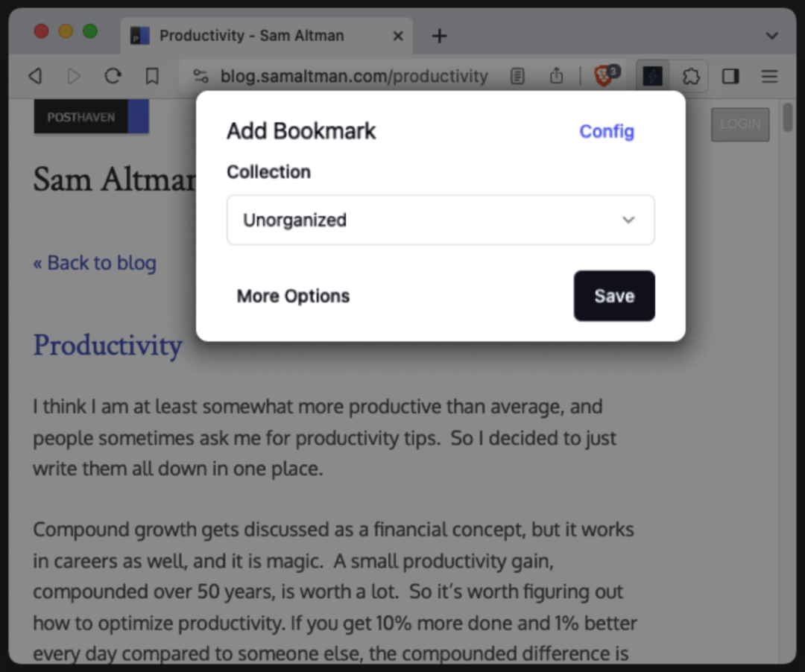The width and height of the screenshot is (805, 672).
Task: Open the site settings icon in address bar
Action: 201,76
